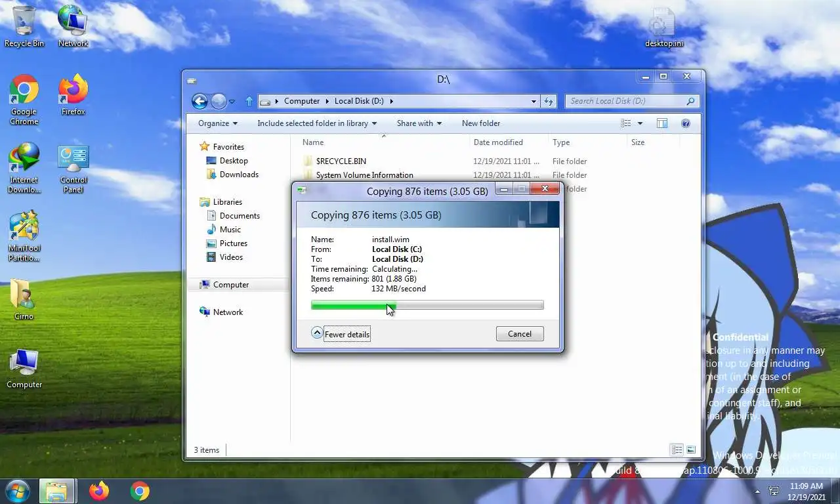Viewport: 840px width, 504px height.
Task: Change view with the views icon
Action: 626,123
